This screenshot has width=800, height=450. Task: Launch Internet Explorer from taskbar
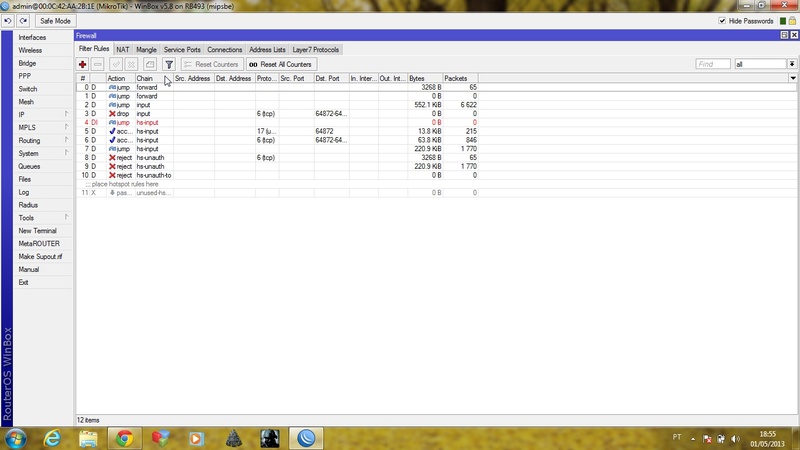[x=52, y=438]
